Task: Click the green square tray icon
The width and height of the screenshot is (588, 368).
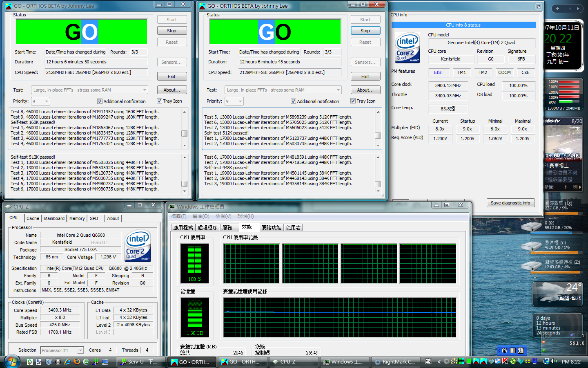Action: pos(469,361)
